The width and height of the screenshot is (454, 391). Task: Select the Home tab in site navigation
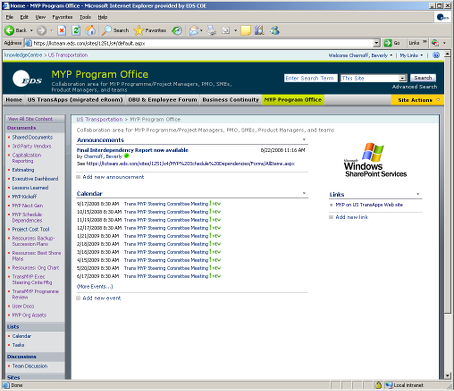[14, 100]
